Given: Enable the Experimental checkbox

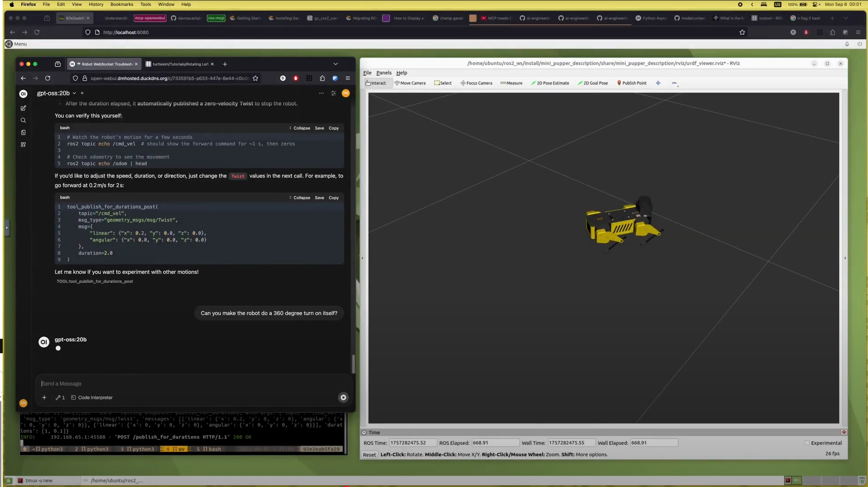Looking at the screenshot, I should coord(807,443).
